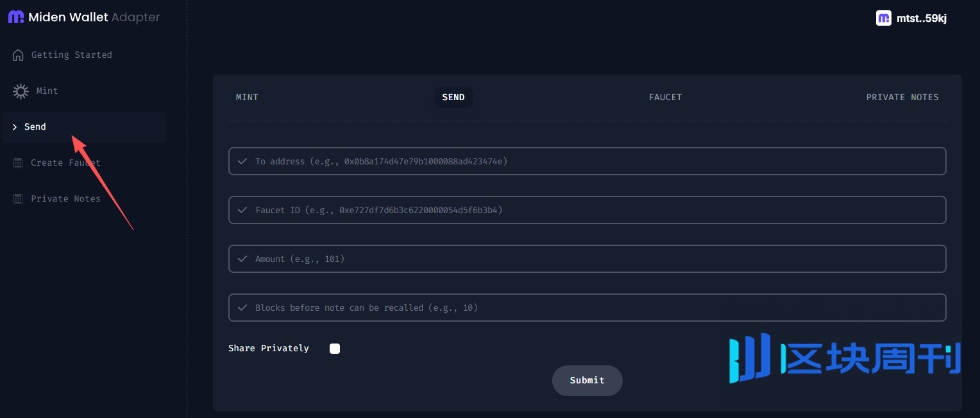Click the checkmark icon in To address field

242,161
